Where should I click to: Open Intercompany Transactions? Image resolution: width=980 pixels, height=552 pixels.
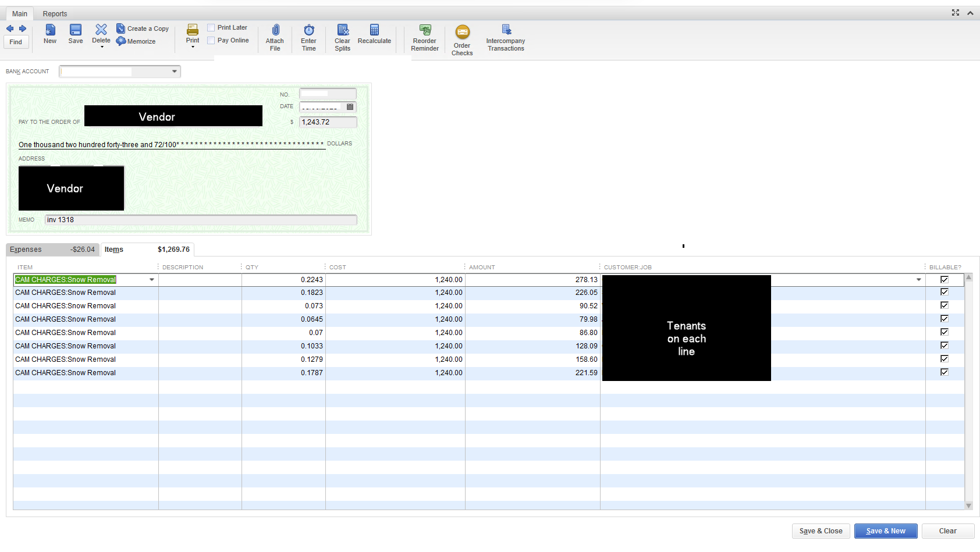pos(505,37)
